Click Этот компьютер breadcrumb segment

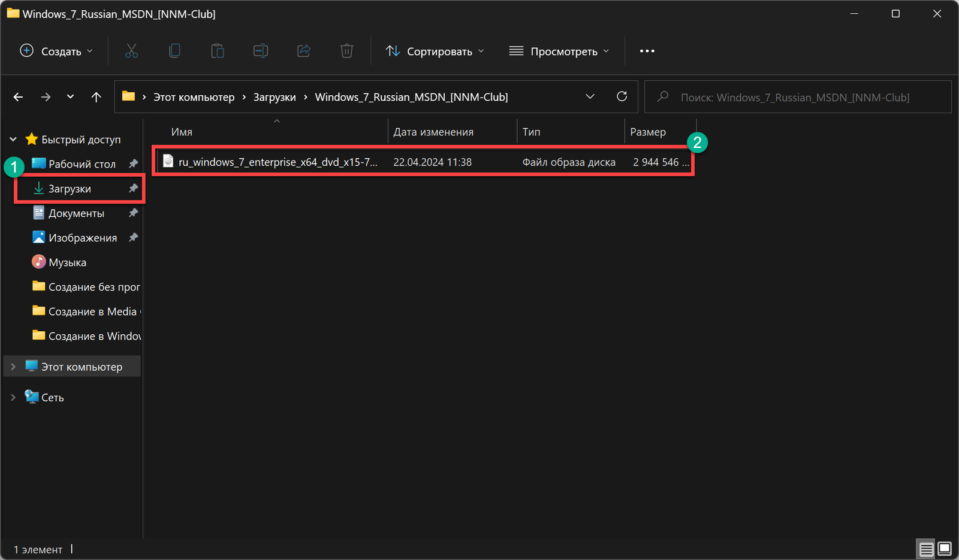(x=194, y=97)
